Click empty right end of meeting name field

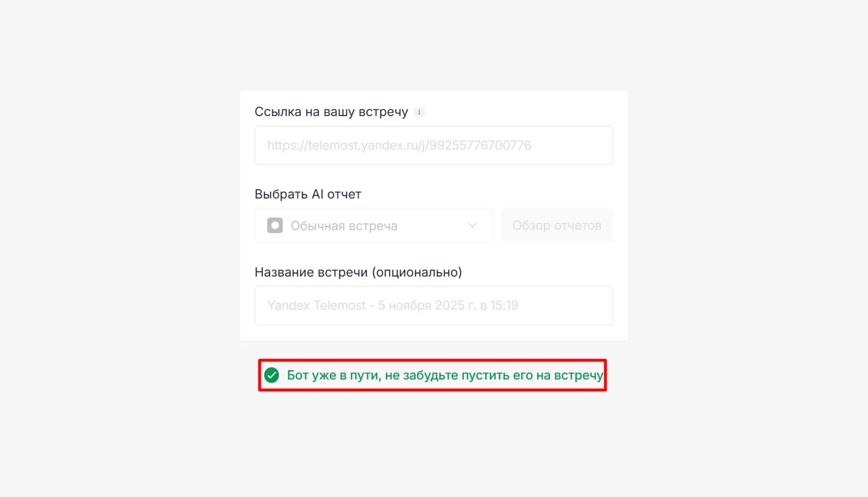tap(566, 306)
